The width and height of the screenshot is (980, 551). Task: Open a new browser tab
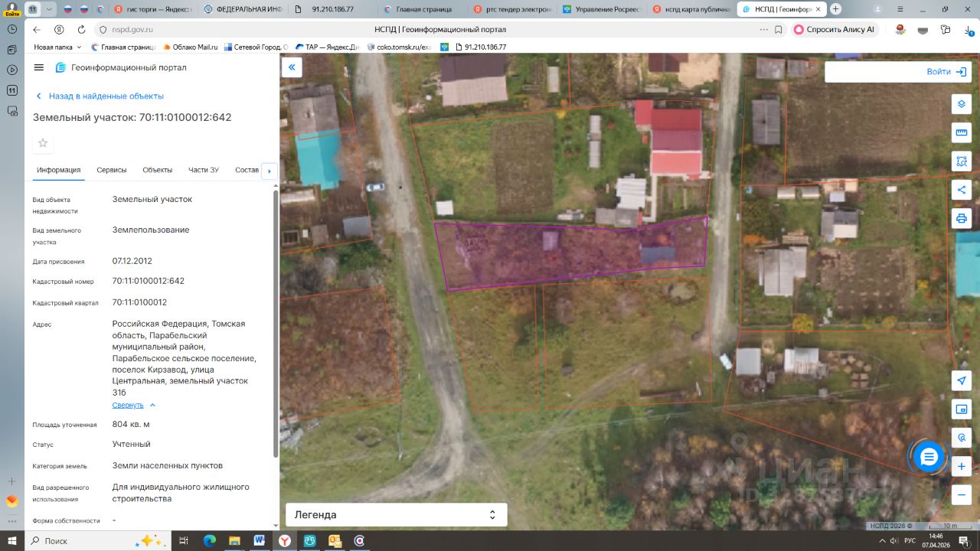click(x=835, y=9)
